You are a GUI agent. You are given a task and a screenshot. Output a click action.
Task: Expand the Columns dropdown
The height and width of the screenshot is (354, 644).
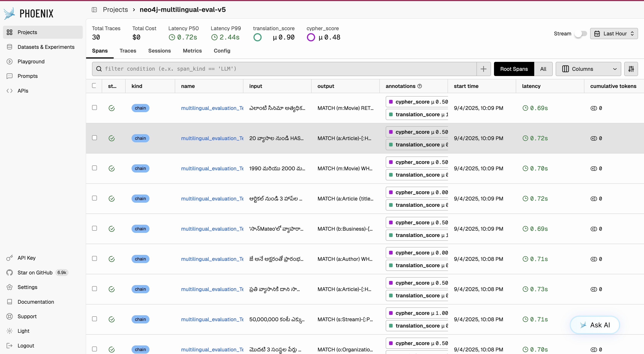pos(588,69)
